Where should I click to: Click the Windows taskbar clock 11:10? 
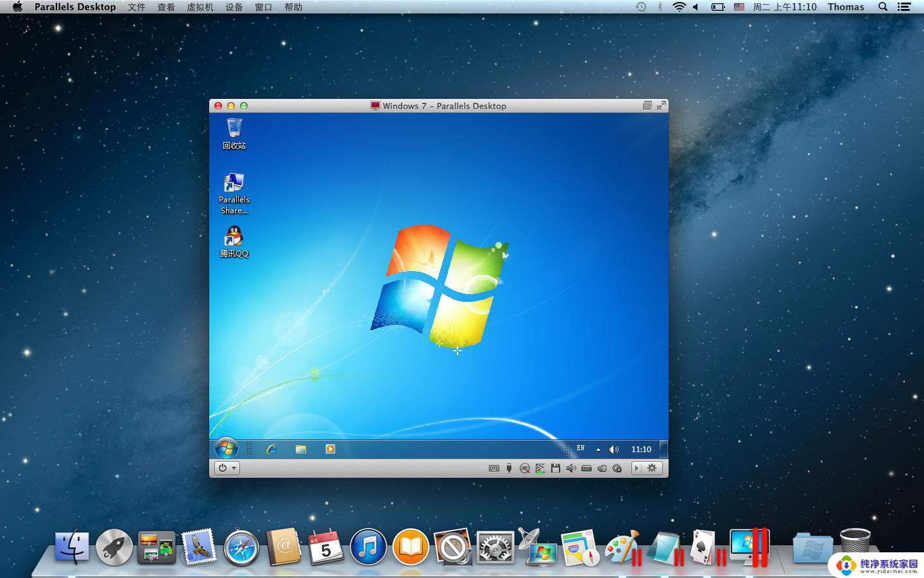point(641,450)
